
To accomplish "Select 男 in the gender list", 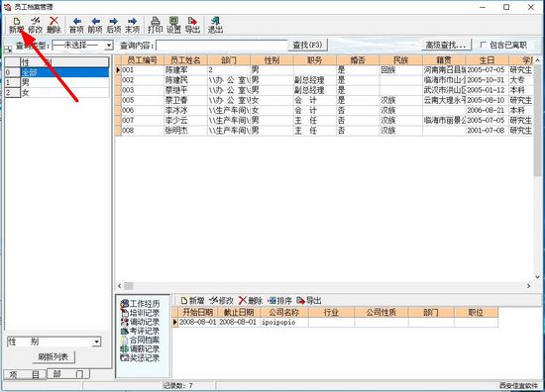I will point(64,82).
